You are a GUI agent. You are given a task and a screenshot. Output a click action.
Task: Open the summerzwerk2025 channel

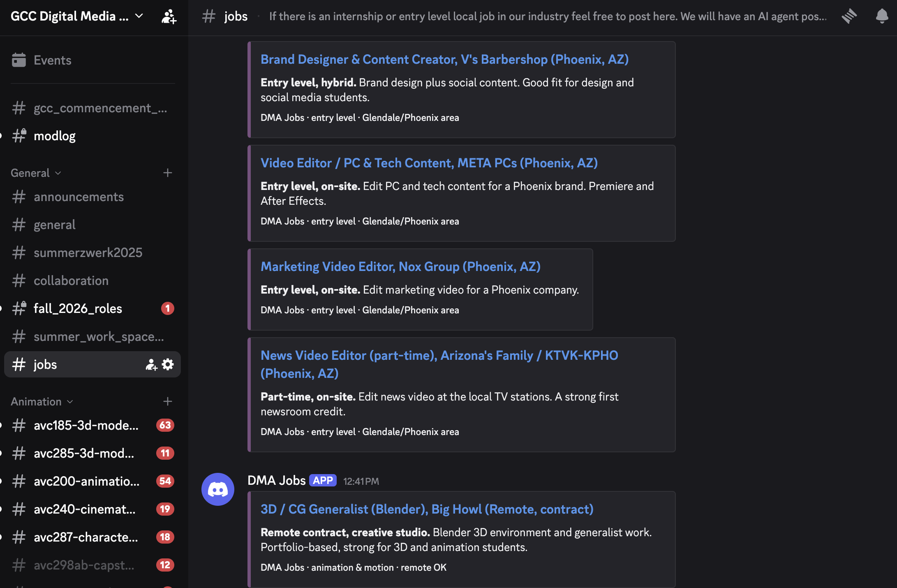click(x=92, y=252)
